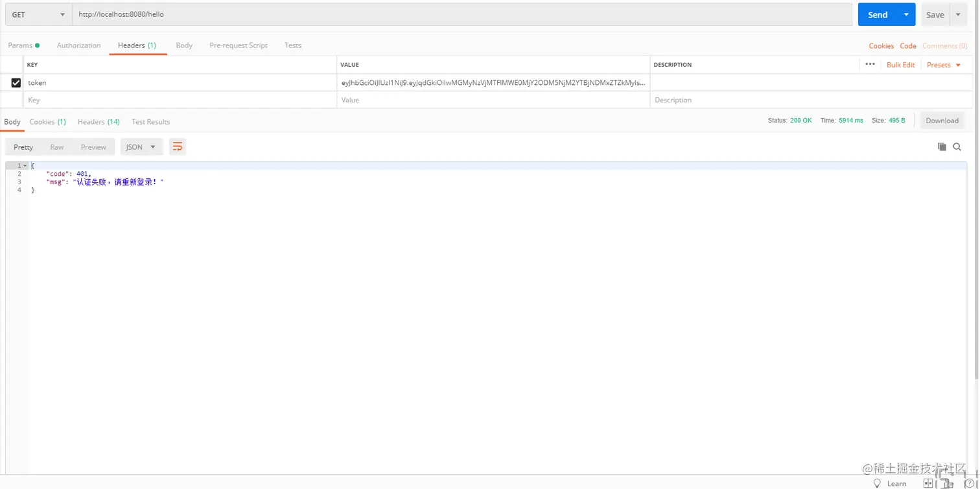Viewport: 980px width, 489px height.
Task: Expand the Send button dropdown arrow
Action: point(907,14)
